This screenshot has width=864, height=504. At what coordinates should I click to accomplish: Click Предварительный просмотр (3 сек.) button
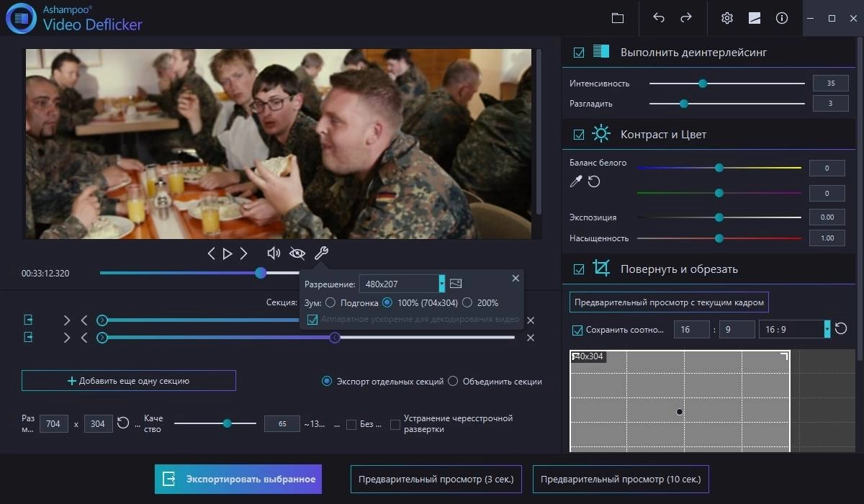[x=436, y=479]
